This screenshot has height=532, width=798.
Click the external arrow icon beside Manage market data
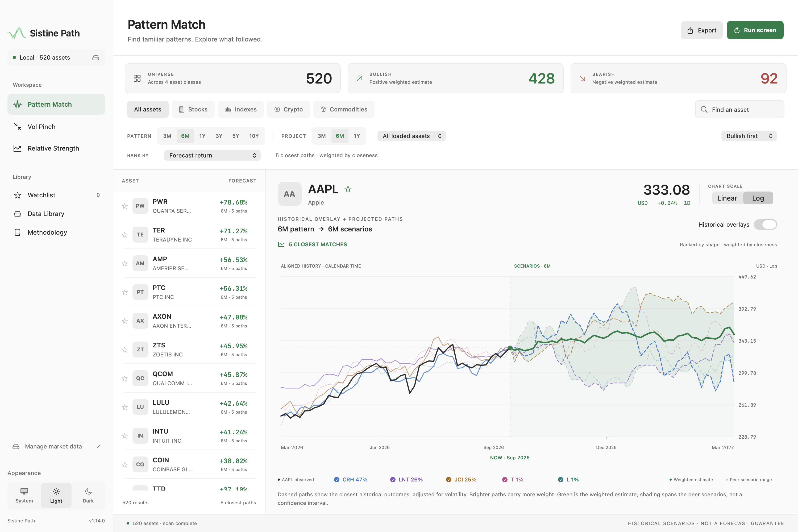tap(99, 447)
